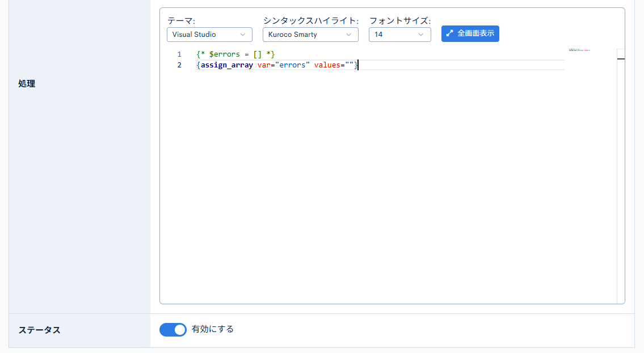Click the 有効にする label text
The height and width of the screenshot is (353, 644).
pos(212,329)
